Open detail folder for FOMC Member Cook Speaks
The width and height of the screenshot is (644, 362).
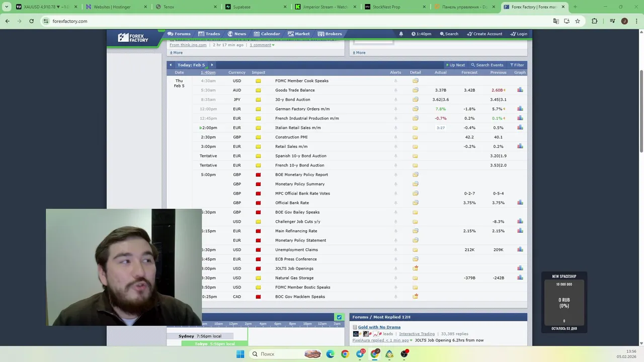coord(415,80)
